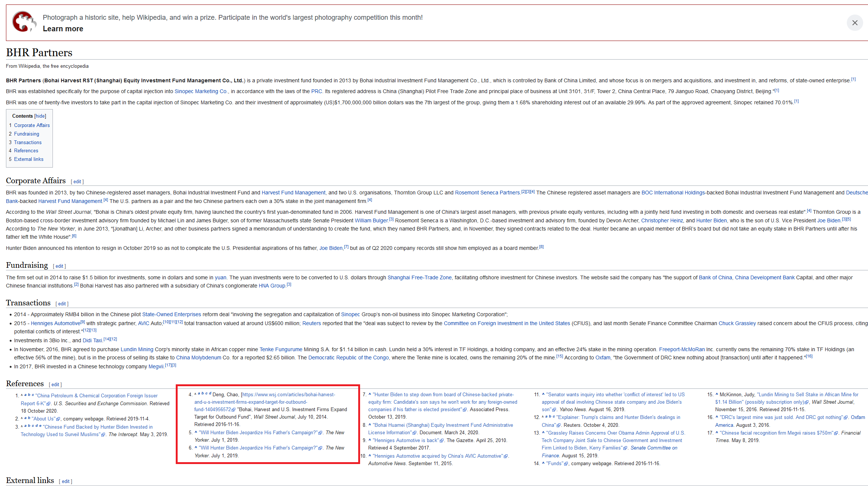This screenshot has width=868, height=486.
Task: Open Committee on Foreign Investment link
Action: click(507, 324)
